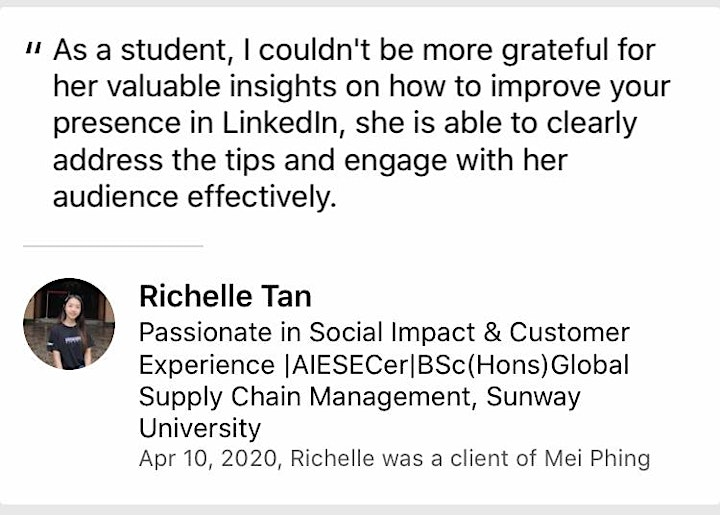Screen dimensions: 720x515
Task: Click the grey divider under the quote
Action: (113, 246)
